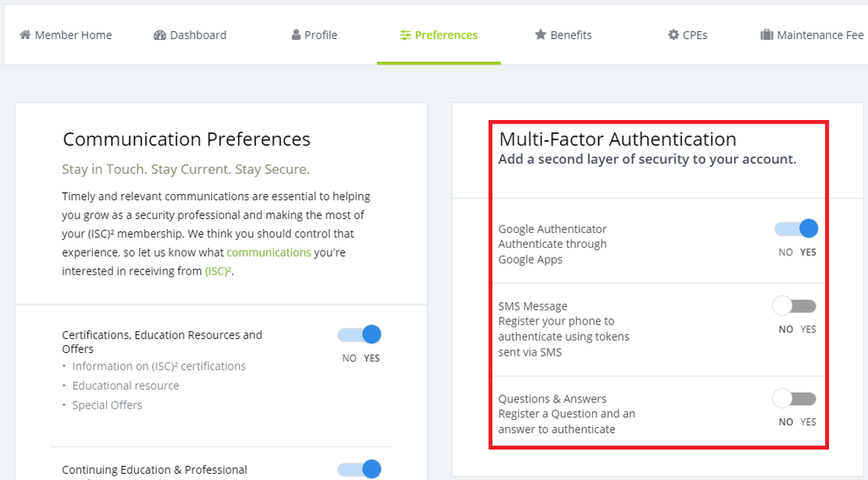Go to the Member Home tab
The height and width of the screenshot is (480, 868).
(65, 36)
